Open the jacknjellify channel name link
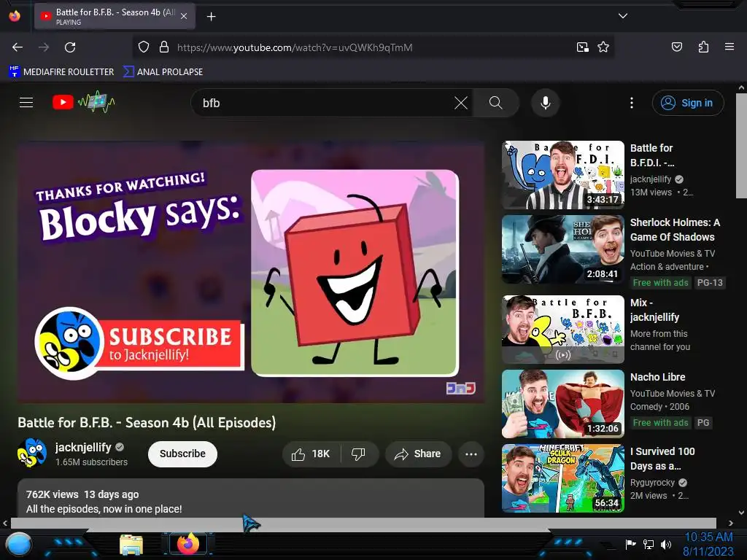The height and width of the screenshot is (560, 747). coord(83,447)
